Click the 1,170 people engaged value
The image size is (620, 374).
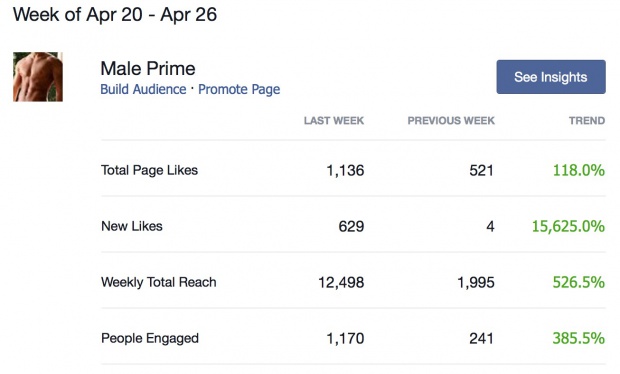pyautogui.click(x=345, y=339)
